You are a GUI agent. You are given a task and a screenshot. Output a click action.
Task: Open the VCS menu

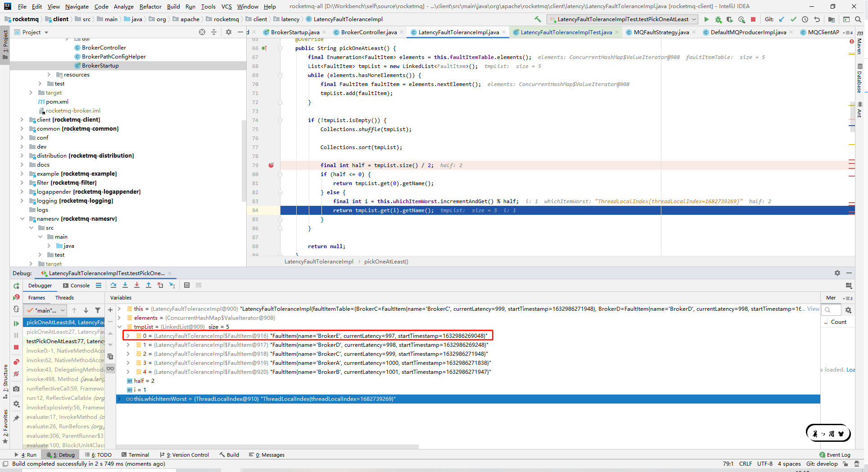point(226,6)
